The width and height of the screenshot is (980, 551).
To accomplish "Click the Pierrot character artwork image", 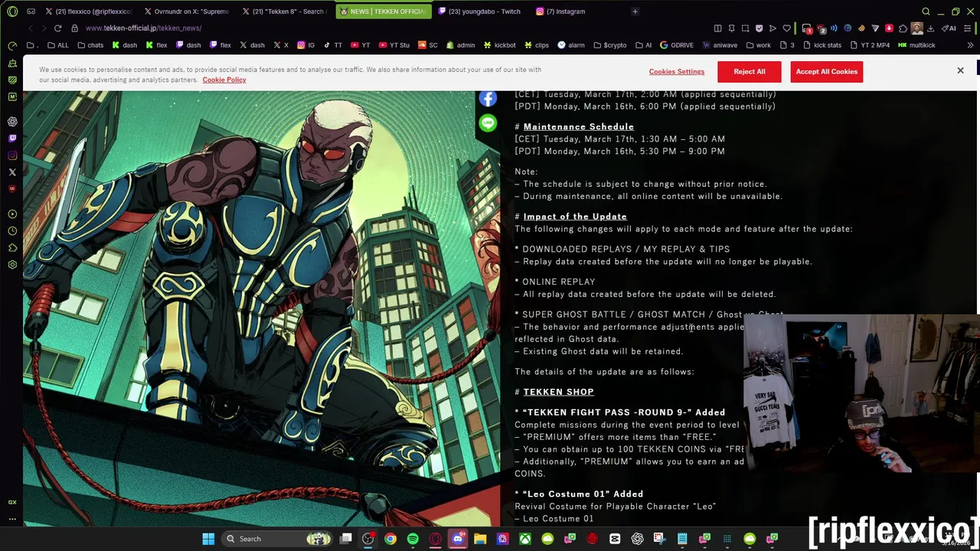I will click(261, 308).
